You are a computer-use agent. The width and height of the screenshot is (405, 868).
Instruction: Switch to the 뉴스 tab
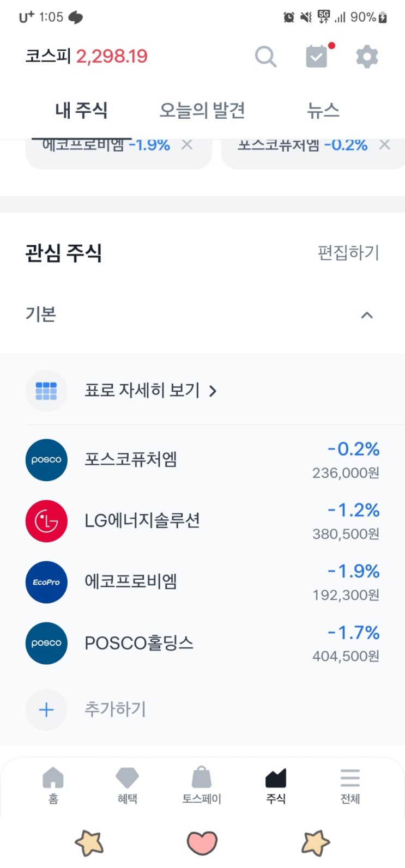323,111
